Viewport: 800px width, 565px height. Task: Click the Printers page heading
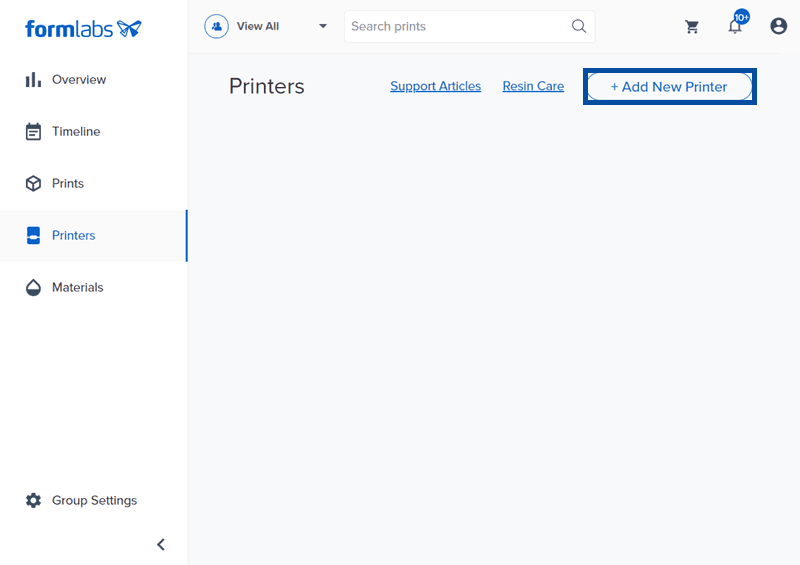pyautogui.click(x=266, y=86)
